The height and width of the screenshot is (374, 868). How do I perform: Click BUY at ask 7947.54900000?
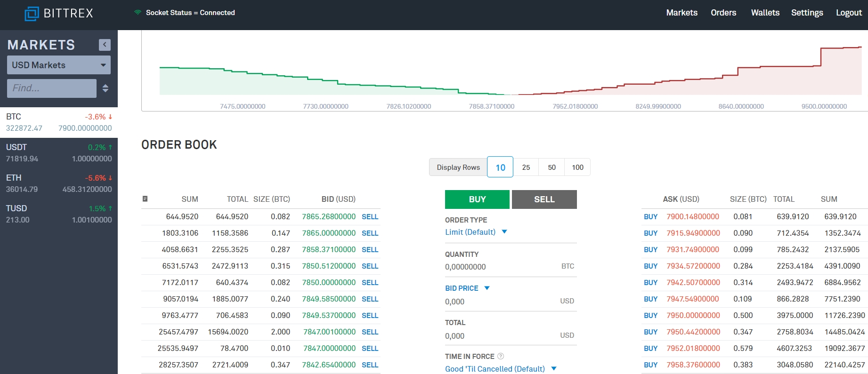(650, 299)
